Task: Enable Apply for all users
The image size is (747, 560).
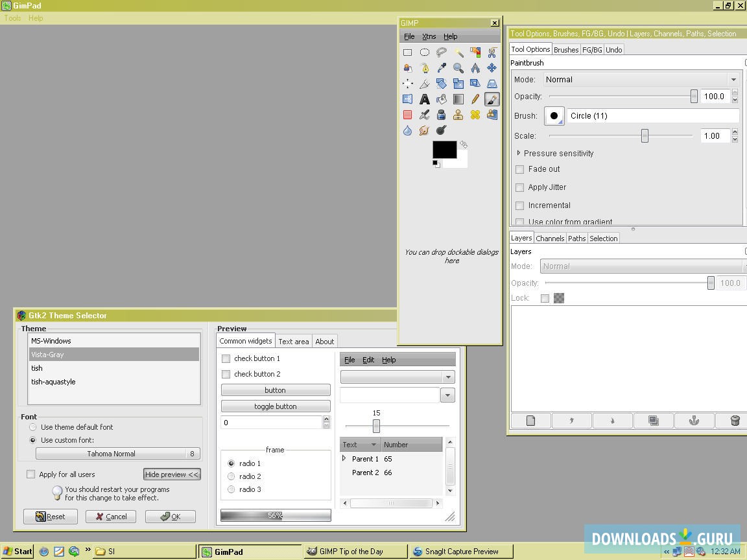Action: pyautogui.click(x=30, y=474)
